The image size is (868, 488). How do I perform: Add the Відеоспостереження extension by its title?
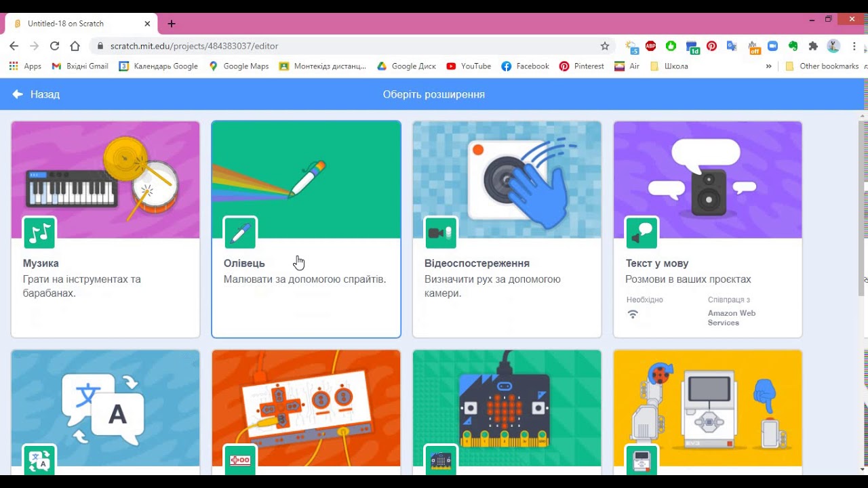click(x=477, y=263)
